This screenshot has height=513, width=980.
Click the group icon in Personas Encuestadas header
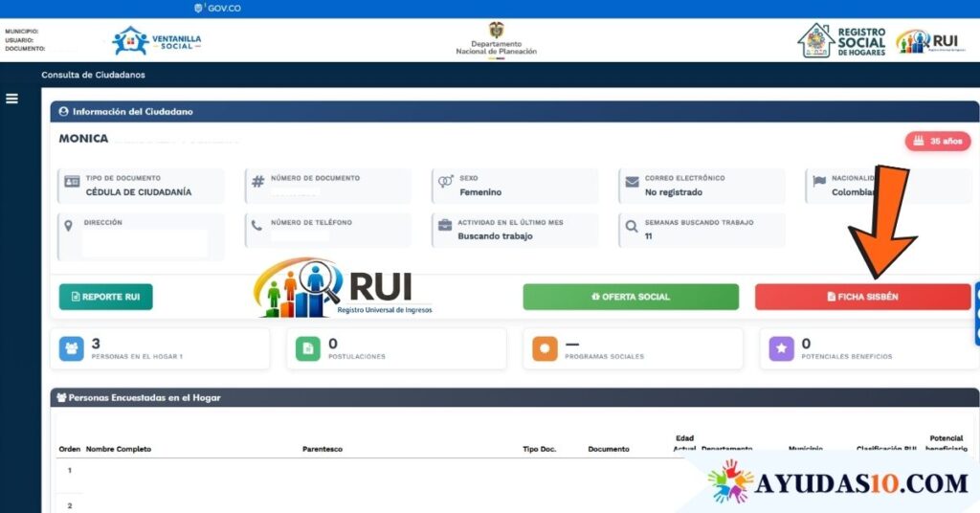click(61, 397)
